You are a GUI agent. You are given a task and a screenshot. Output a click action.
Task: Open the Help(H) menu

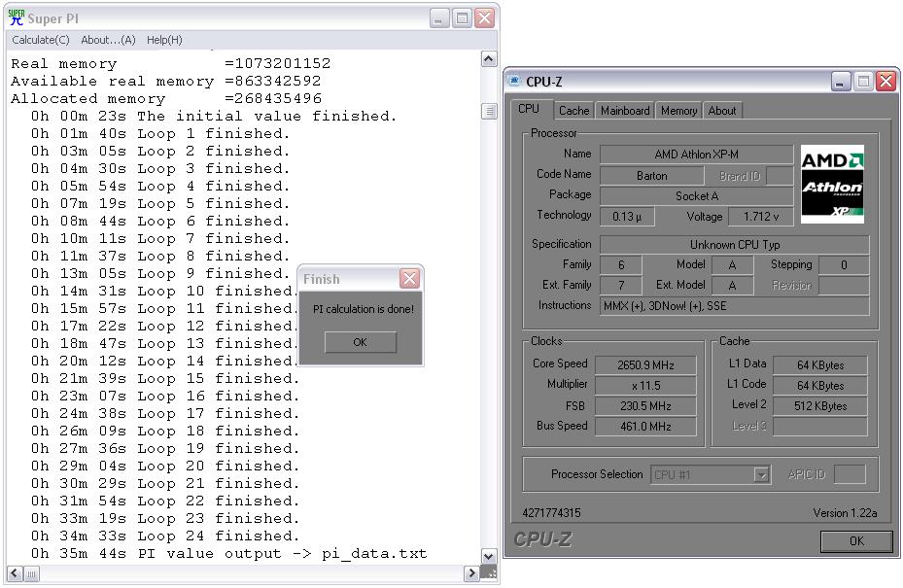coord(164,40)
